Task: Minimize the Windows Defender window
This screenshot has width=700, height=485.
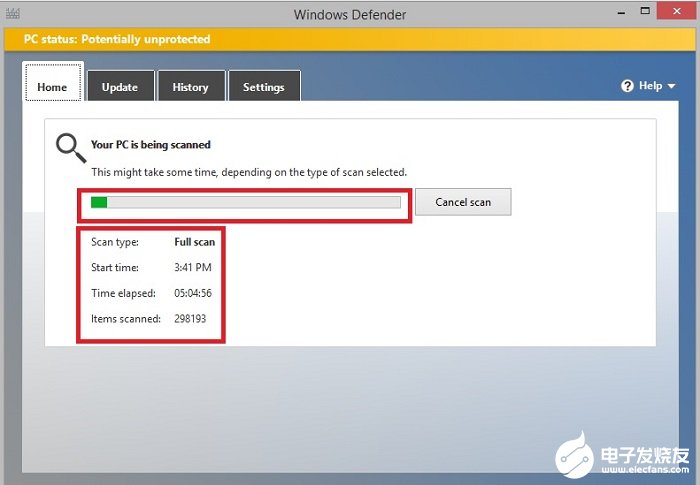Action: (x=621, y=13)
